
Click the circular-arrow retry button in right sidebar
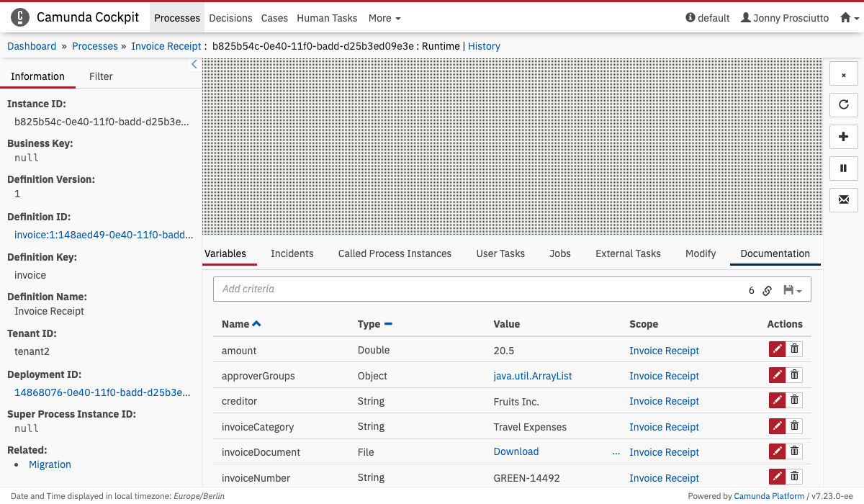843,105
